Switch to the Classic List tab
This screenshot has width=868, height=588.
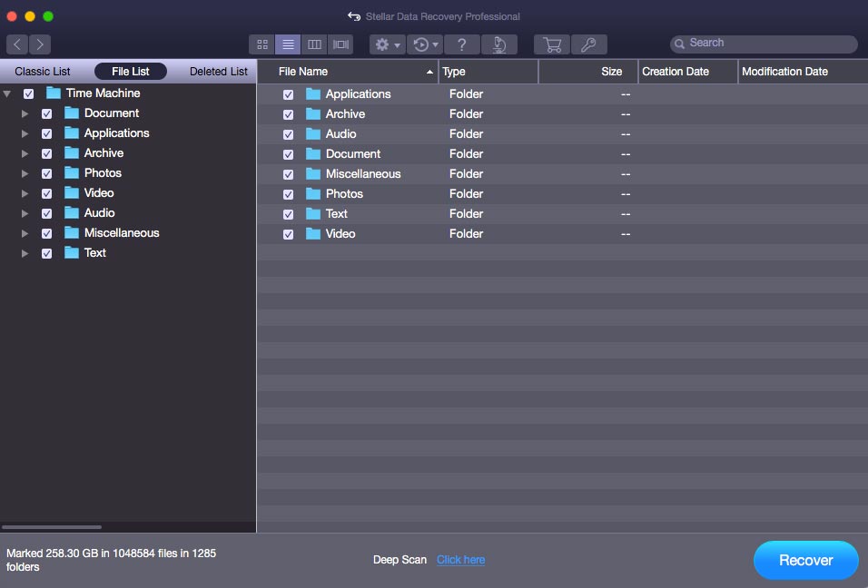43,72
